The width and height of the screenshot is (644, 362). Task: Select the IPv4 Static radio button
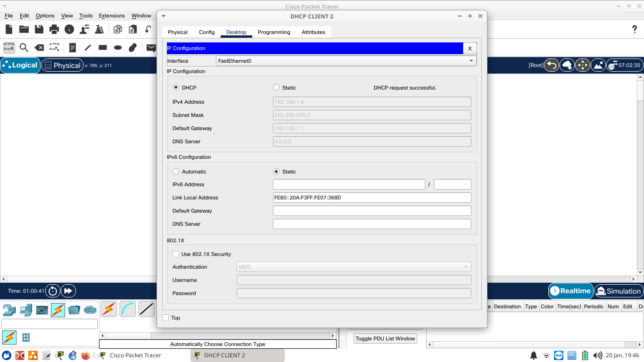[x=276, y=87]
